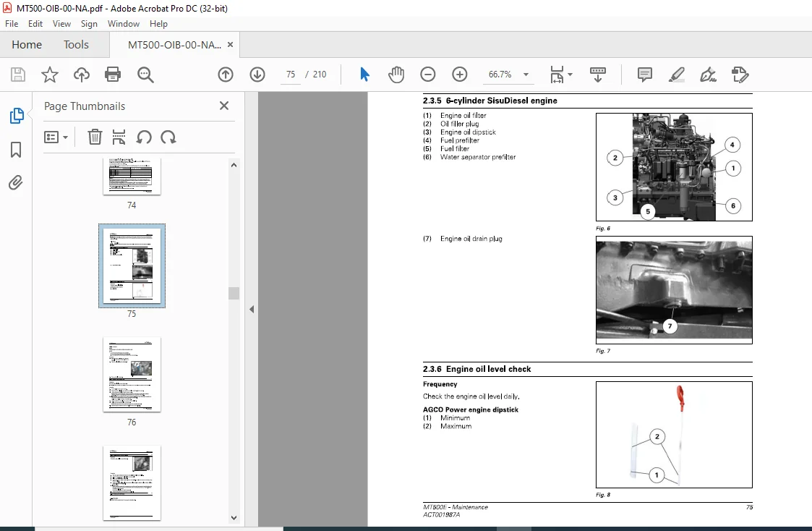This screenshot has width=812, height=531.
Task: Switch to the Tools tab
Action: 76,45
